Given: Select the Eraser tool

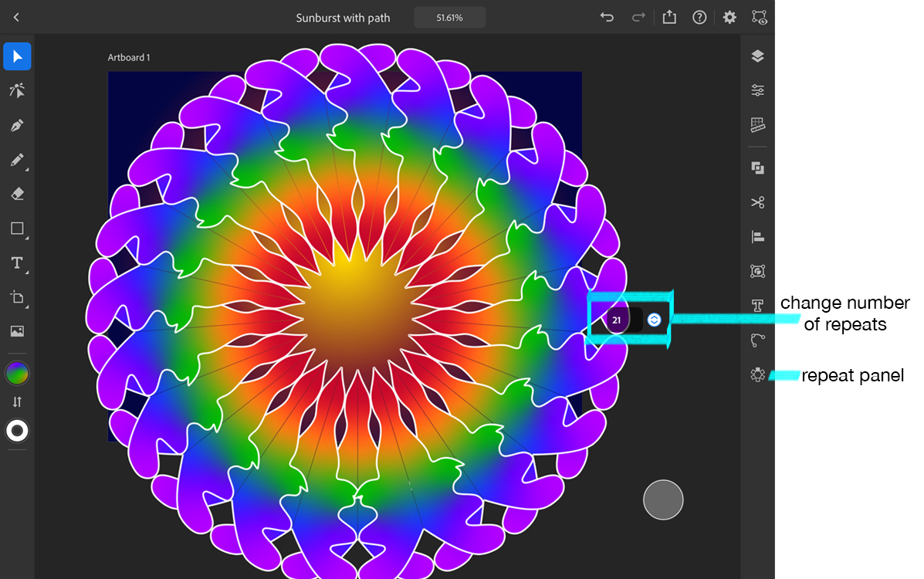Looking at the screenshot, I should (x=17, y=193).
